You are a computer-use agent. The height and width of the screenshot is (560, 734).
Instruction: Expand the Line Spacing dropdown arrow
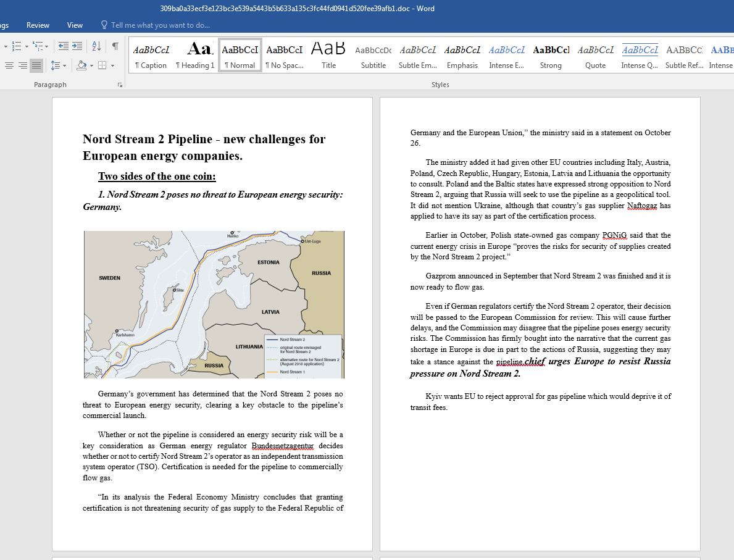pyautogui.click(x=64, y=65)
